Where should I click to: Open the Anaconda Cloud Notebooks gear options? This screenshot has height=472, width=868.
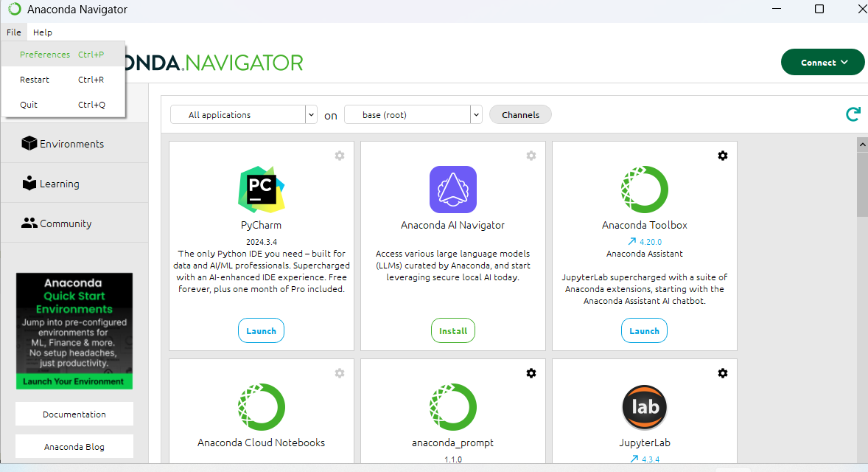coord(340,373)
